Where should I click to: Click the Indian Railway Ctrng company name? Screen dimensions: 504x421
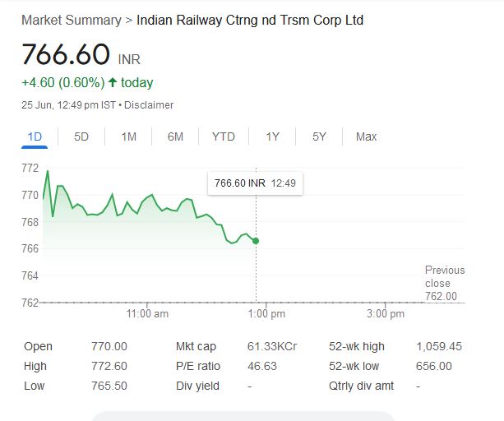click(249, 19)
